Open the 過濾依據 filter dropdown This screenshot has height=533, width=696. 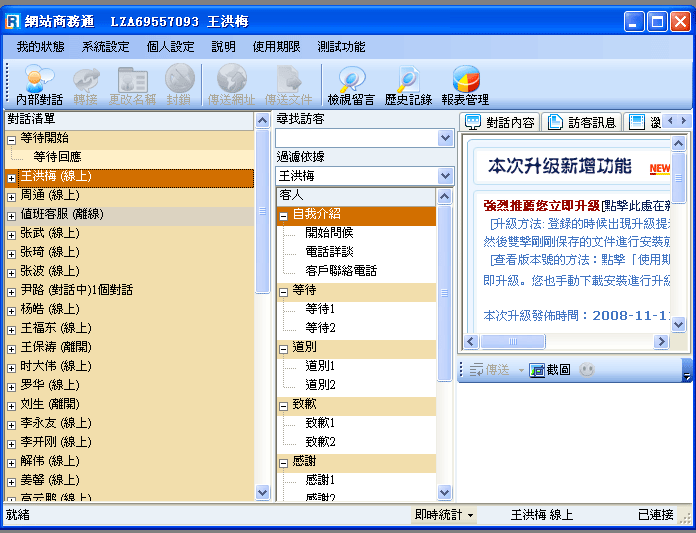[x=446, y=176]
